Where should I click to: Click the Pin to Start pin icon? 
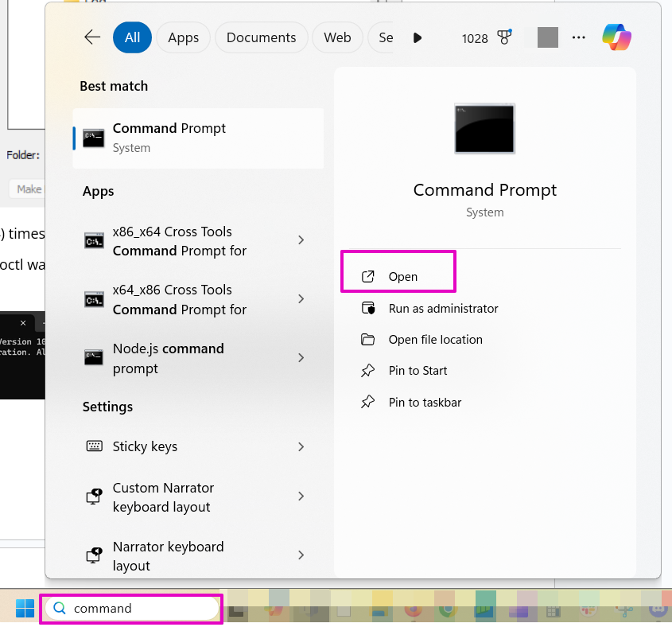click(367, 370)
